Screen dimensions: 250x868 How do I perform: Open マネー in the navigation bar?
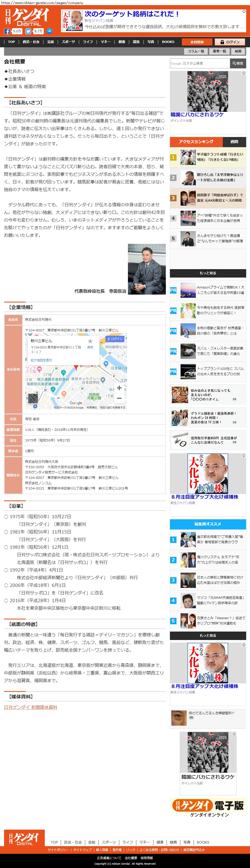106,42
